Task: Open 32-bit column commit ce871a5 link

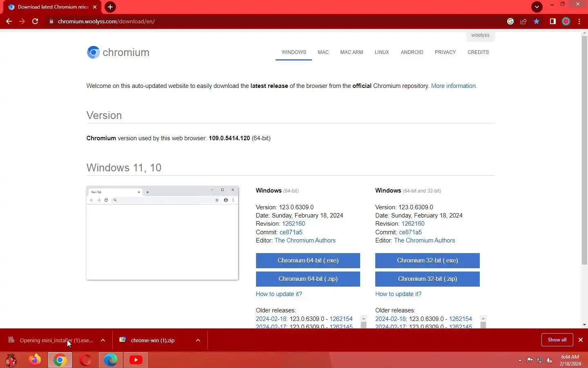Action: (x=410, y=232)
